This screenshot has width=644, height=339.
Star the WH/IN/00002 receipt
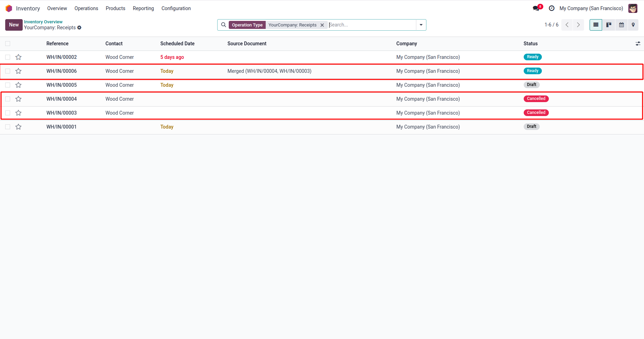click(x=18, y=57)
